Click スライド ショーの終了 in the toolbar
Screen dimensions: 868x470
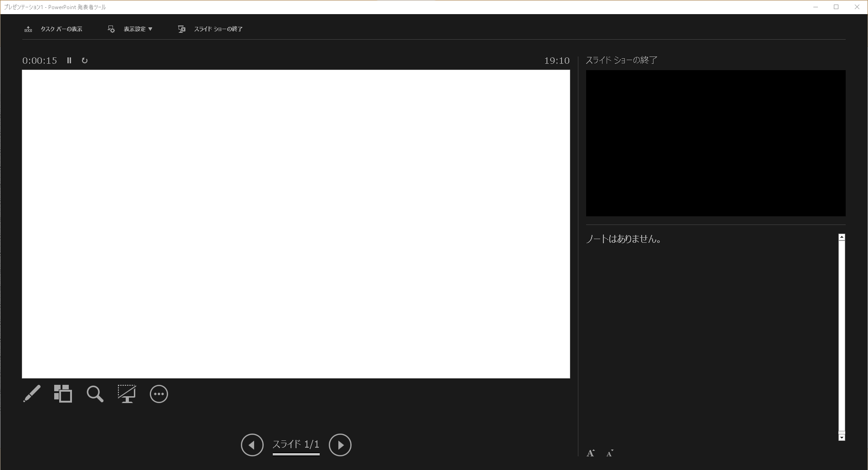coord(210,29)
